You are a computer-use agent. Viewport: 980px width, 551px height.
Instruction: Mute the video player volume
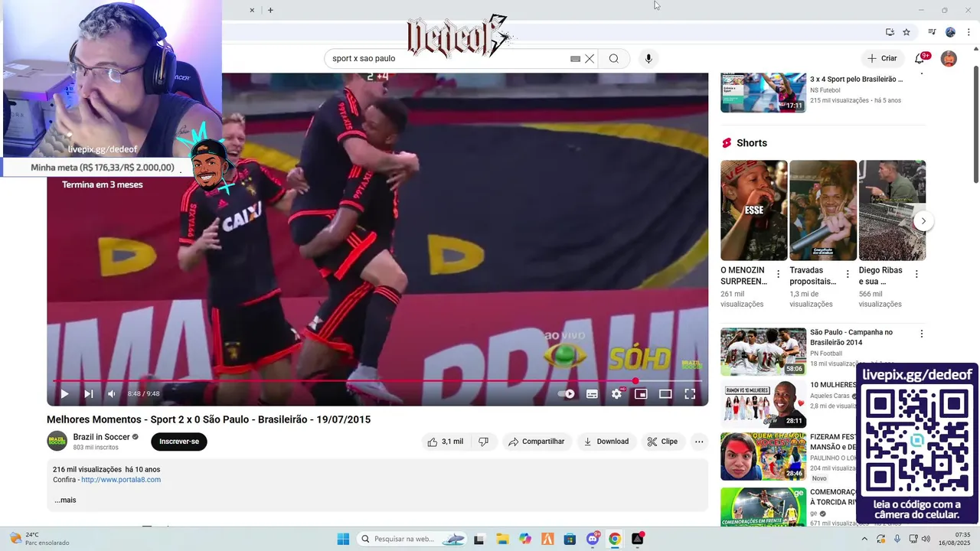(x=112, y=394)
